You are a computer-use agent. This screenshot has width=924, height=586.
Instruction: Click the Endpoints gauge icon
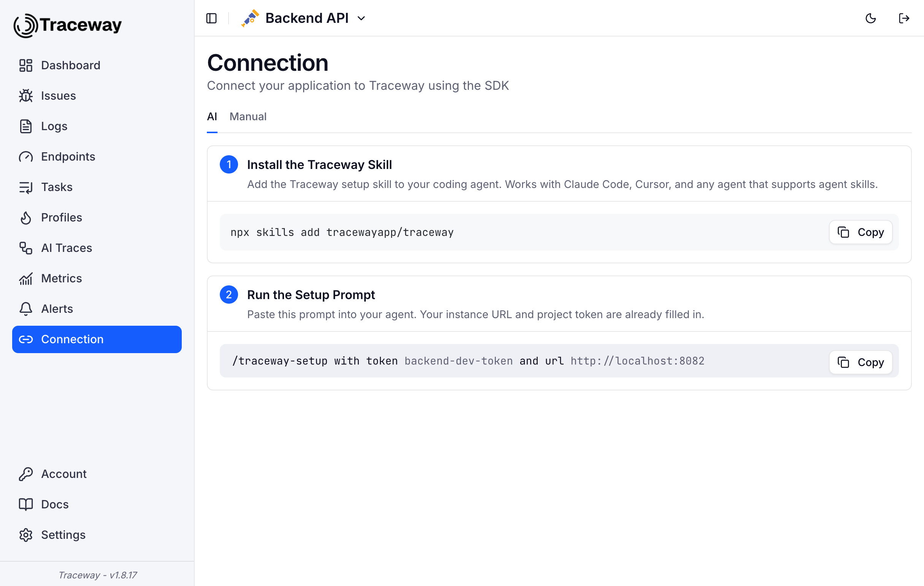[x=26, y=157]
